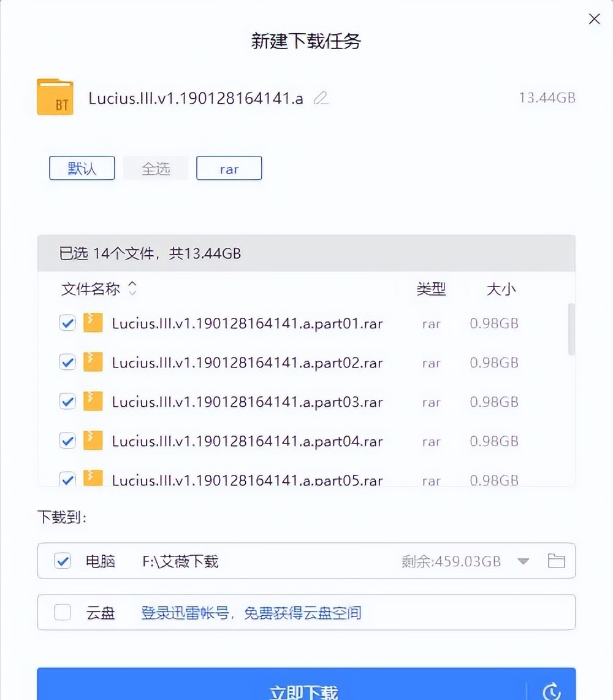Image resolution: width=613 pixels, height=700 pixels.
Task: Open the 登录迅雷帐号 login link
Action: pyautogui.click(x=185, y=612)
